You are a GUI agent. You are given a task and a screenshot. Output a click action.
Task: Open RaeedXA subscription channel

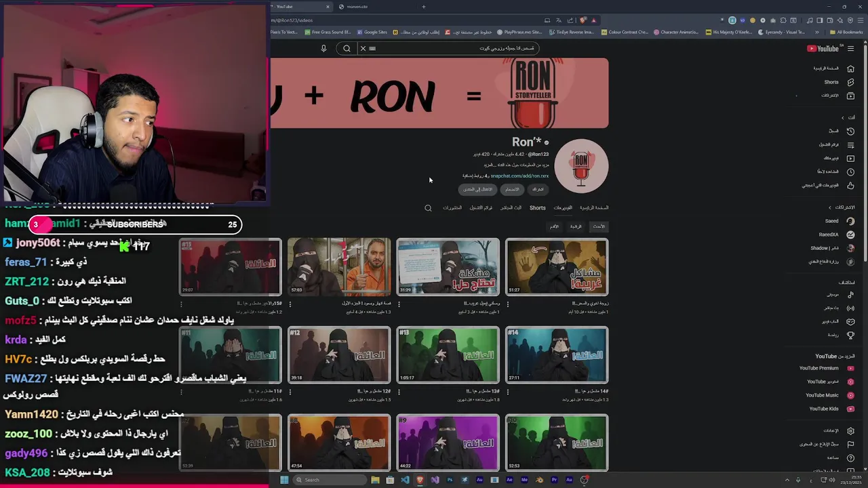[x=836, y=235]
